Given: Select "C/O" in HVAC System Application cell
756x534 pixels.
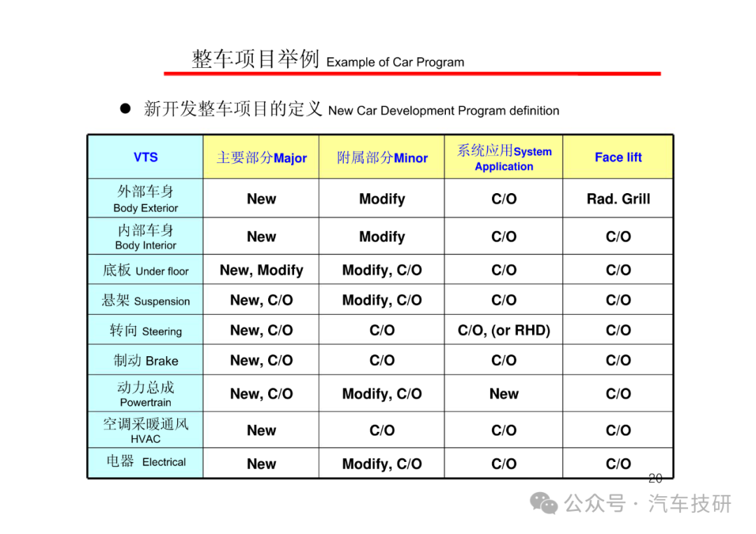Looking at the screenshot, I should tap(504, 430).
